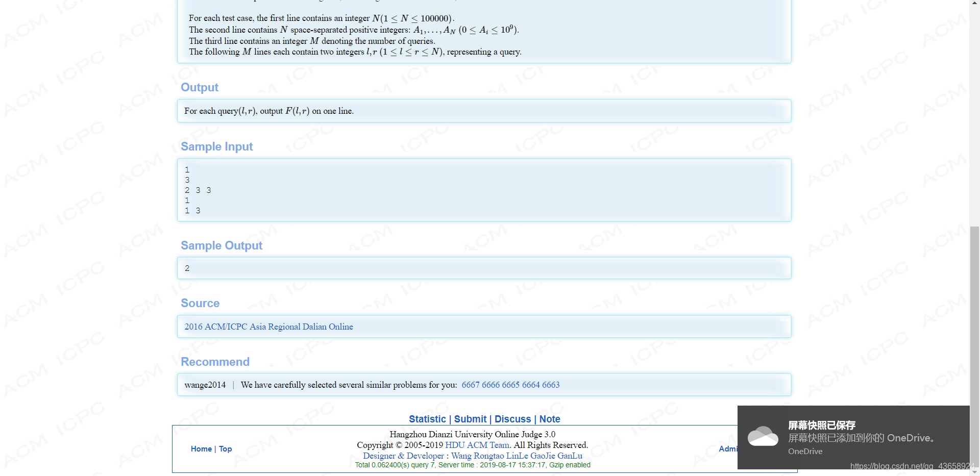Image resolution: width=980 pixels, height=476 pixels.
Task: Click the screenshot saved notification title
Action: pos(822,425)
